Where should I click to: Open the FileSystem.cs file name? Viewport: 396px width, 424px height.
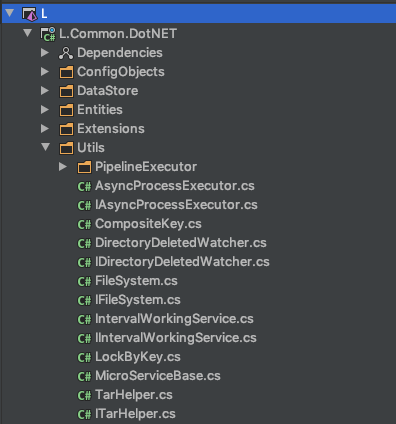(136, 281)
